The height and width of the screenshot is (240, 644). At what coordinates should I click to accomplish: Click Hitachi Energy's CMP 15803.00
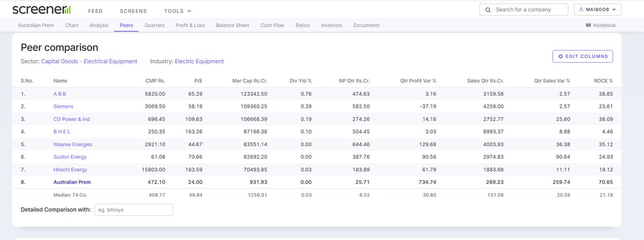[x=153, y=170]
